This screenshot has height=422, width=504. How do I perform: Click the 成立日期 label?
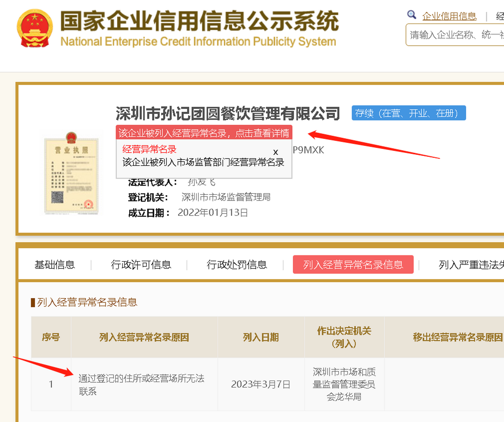[149, 213]
